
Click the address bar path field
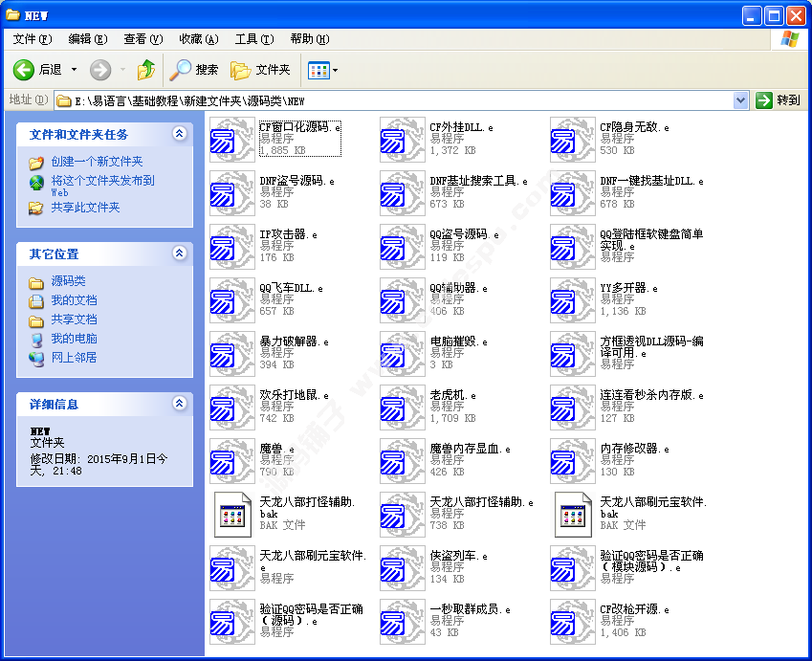(x=394, y=100)
